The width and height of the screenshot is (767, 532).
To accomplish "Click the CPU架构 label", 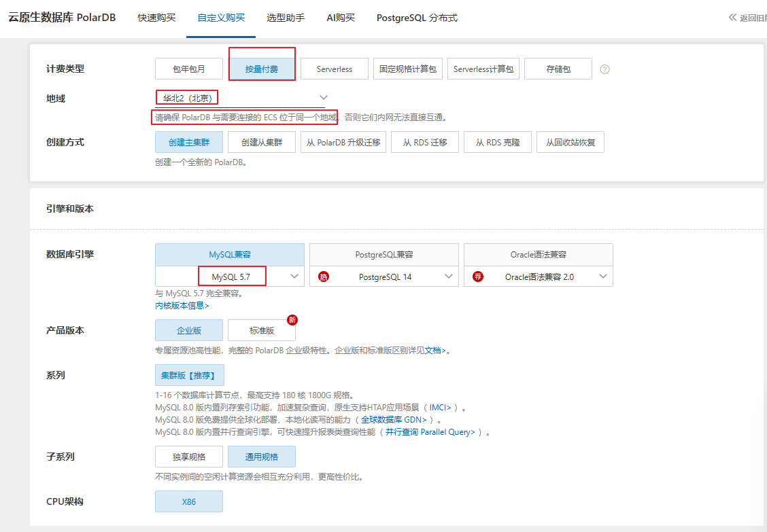I will point(65,501).
